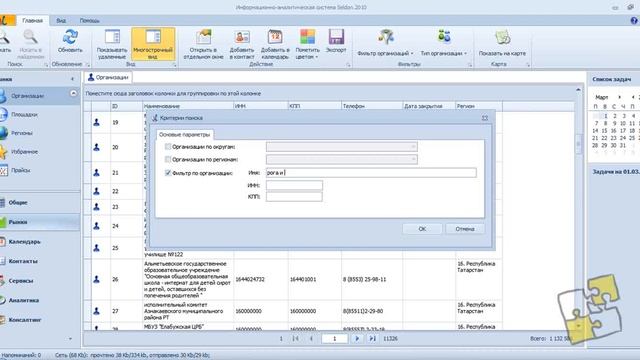Disable Фильтр по организации checkbox

pyautogui.click(x=168, y=173)
